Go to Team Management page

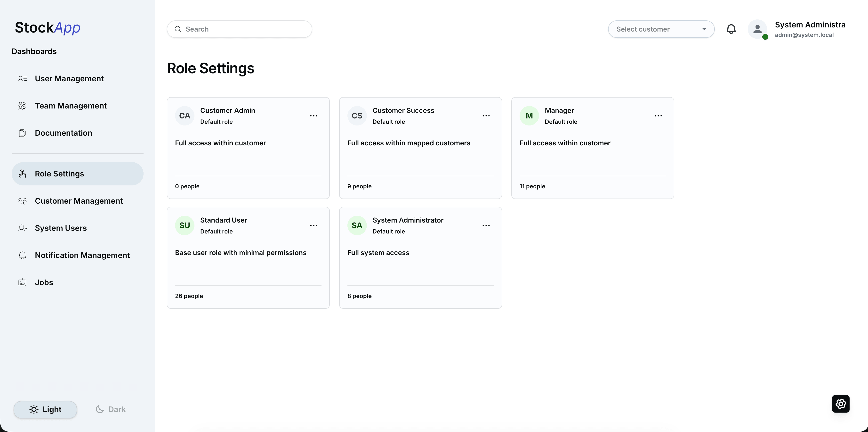tap(78, 106)
